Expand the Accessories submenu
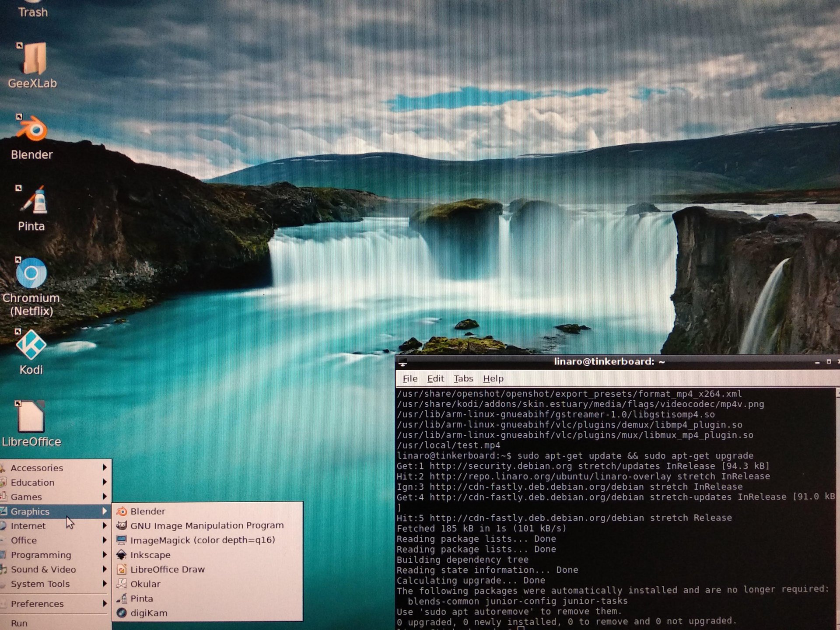Image resolution: width=840 pixels, height=630 pixels. click(x=37, y=468)
